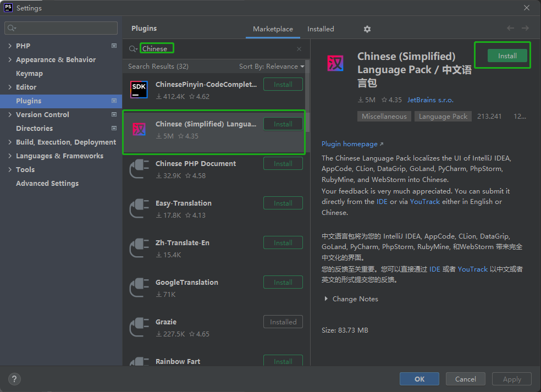The image size is (541, 392).
Task: Expand the Change Notes section
Action: (x=325, y=299)
